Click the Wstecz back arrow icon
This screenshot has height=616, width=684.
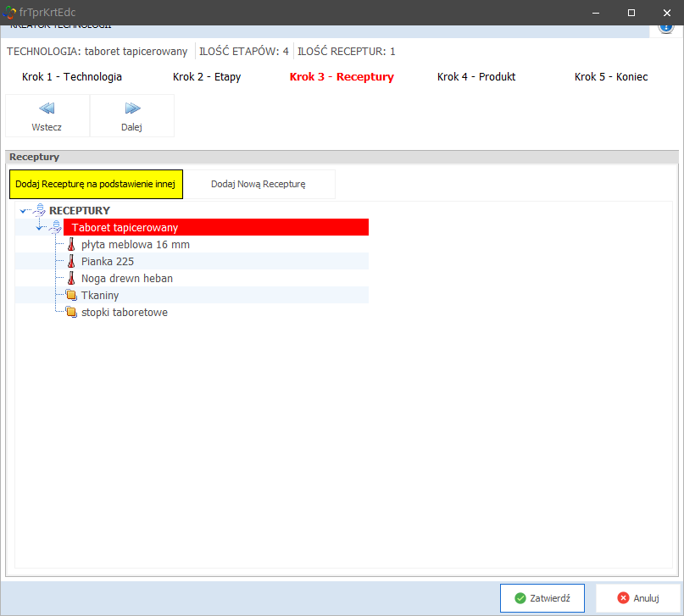tap(47, 108)
